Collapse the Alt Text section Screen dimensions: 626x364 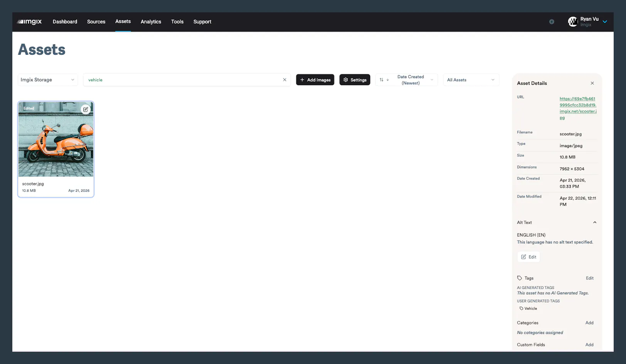tap(595, 222)
